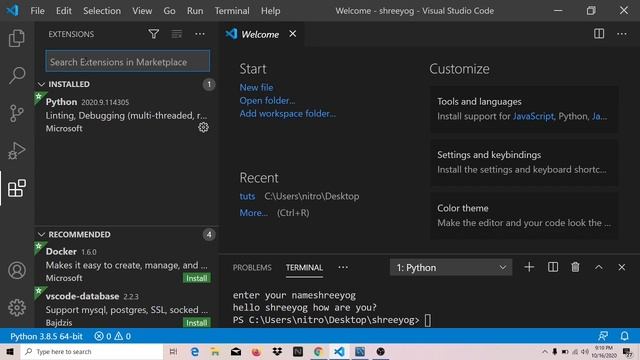Open the Source Control view
Screen dimensions: 640x360
coord(17,113)
